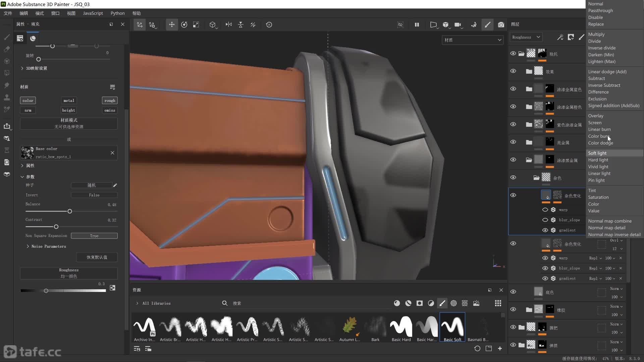The image size is (644, 362).
Task: Select the Clone stamp tool
Action: [x=7, y=97]
